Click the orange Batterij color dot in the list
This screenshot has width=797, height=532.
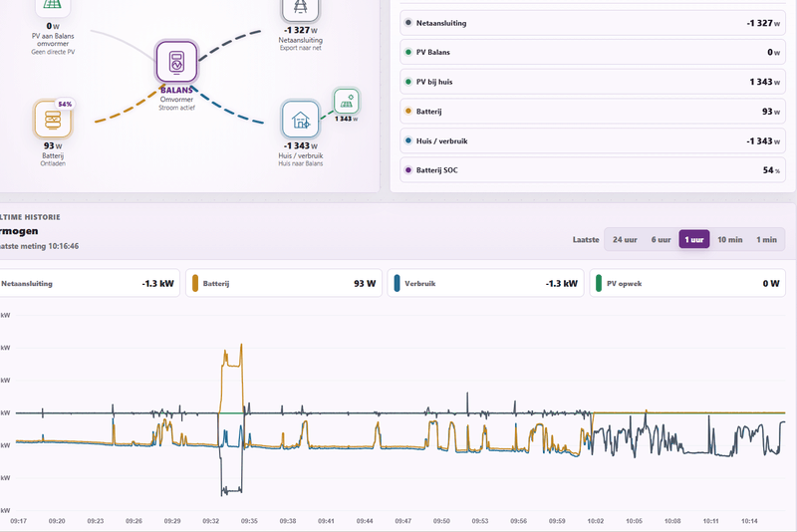point(408,111)
